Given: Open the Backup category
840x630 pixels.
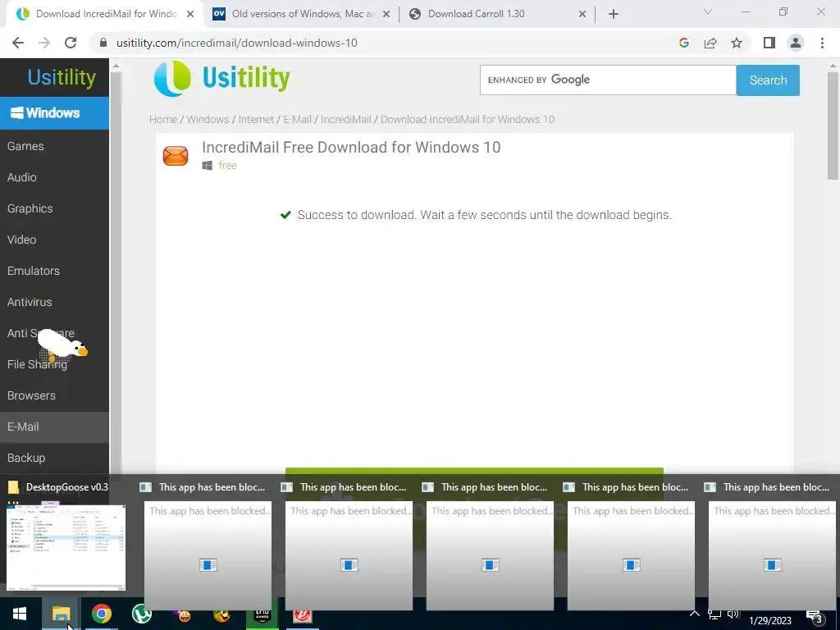Looking at the screenshot, I should point(26,458).
